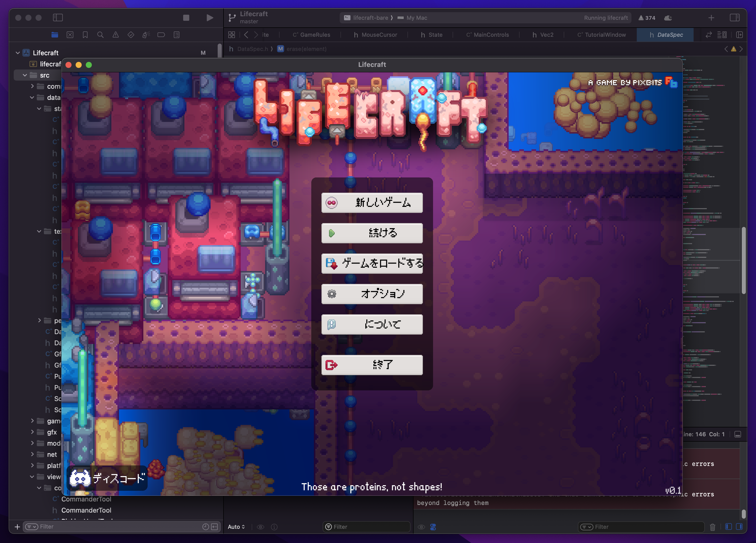Open the Source Control navigator icon

[70, 35]
